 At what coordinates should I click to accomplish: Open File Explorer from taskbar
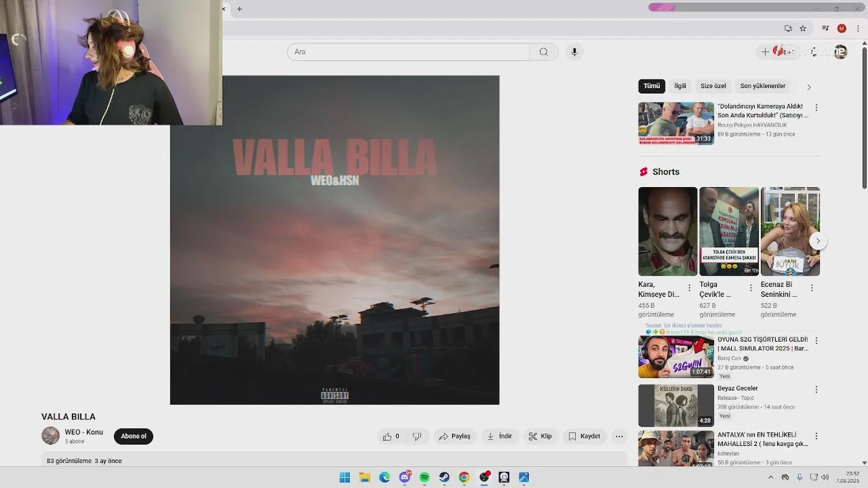point(364,477)
